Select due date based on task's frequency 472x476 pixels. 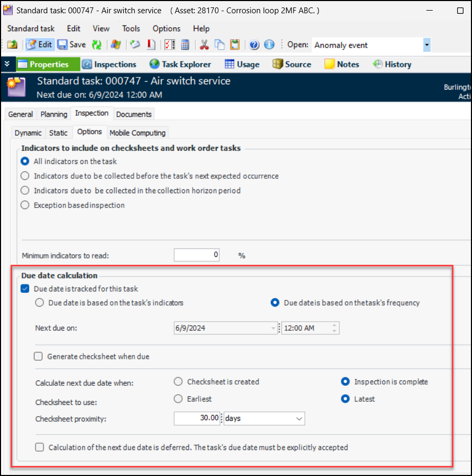point(275,302)
